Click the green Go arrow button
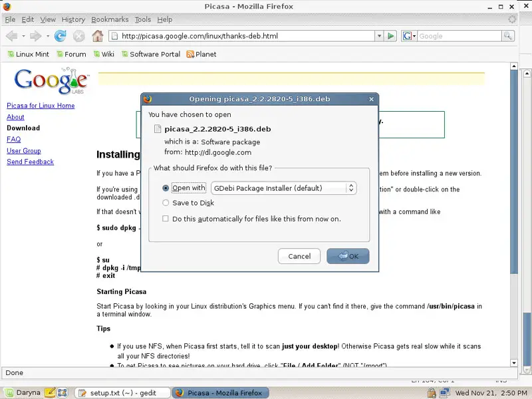 [390, 36]
